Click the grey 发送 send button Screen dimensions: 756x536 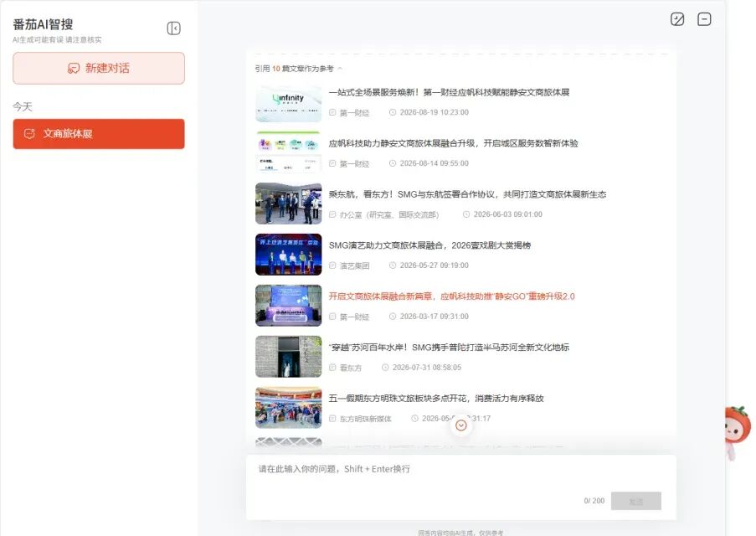(x=636, y=502)
